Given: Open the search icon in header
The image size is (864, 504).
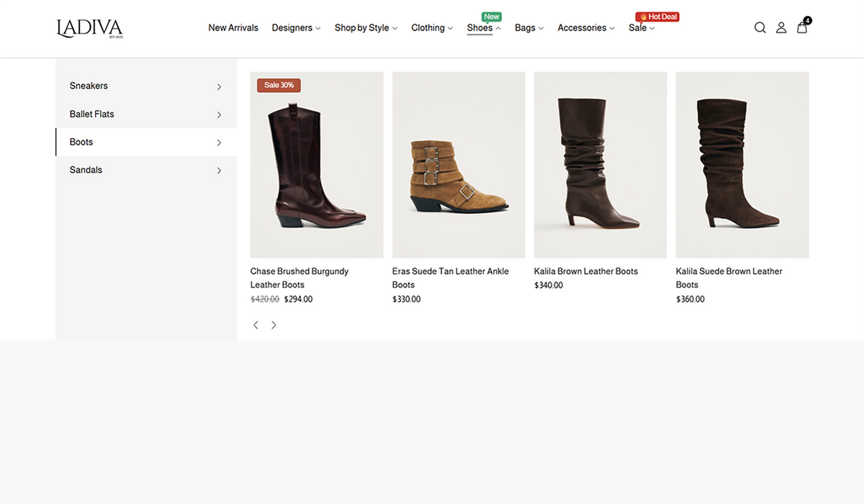Looking at the screenshot, I should (760, 28).
